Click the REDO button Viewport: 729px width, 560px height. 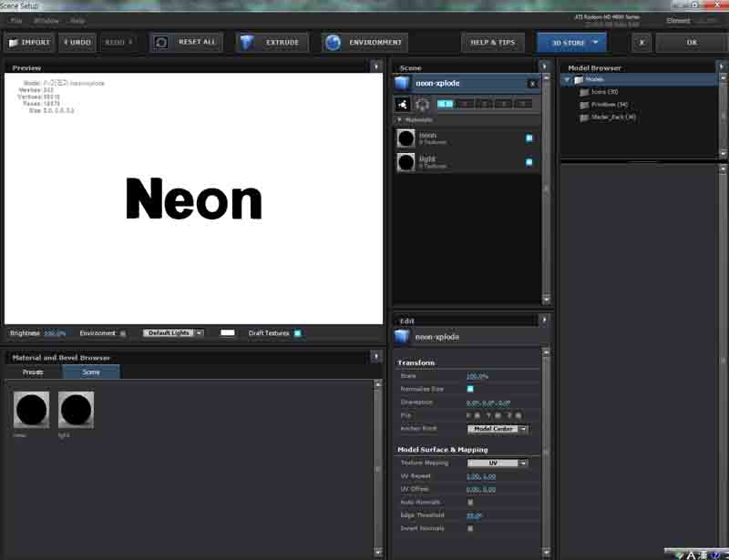(x=118, y=42)
